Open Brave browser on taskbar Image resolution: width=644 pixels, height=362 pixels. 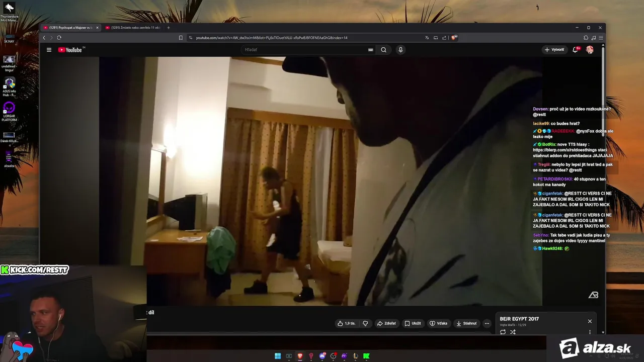[x=300, y=356]
